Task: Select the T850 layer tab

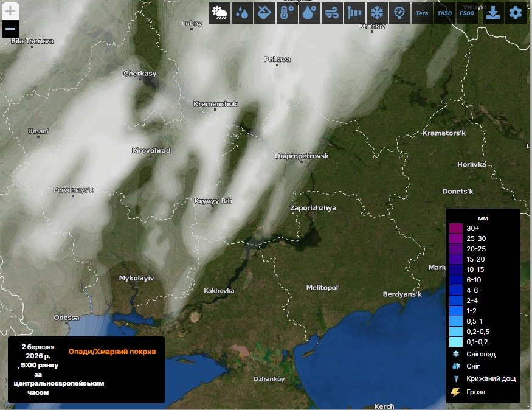Action: click(x=444, y=13)
